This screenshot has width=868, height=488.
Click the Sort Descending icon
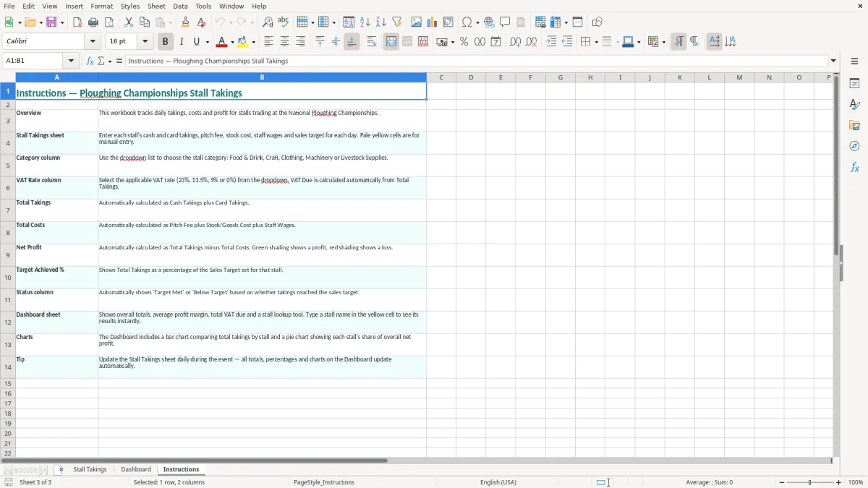click(x=380, y=22)
